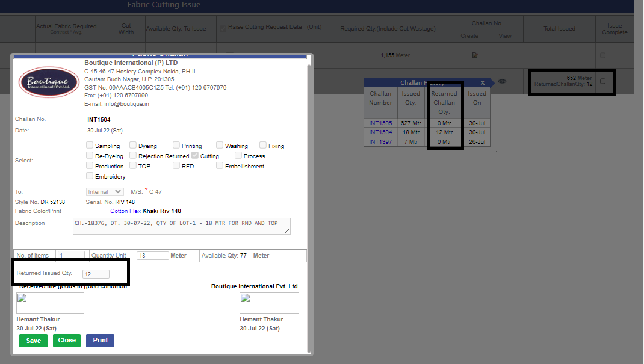Click the Available Qty: 77 text
This screenshot has width=644, height=364.
[x=224, y=255]
